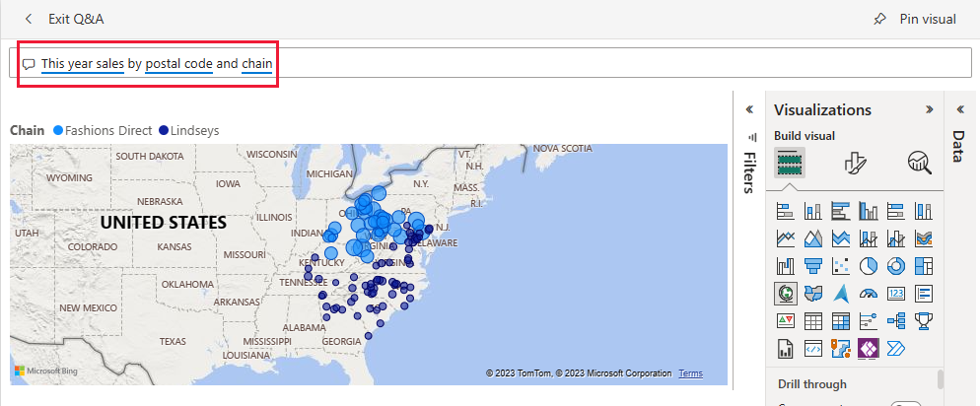Screen dimensions: 980x406
Task: Select the Stacked column chart visual
Action: click(x=813, y=211)
